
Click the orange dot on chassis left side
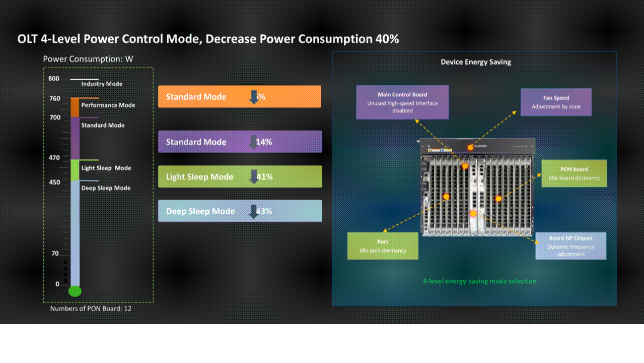[x=446, y=197]
